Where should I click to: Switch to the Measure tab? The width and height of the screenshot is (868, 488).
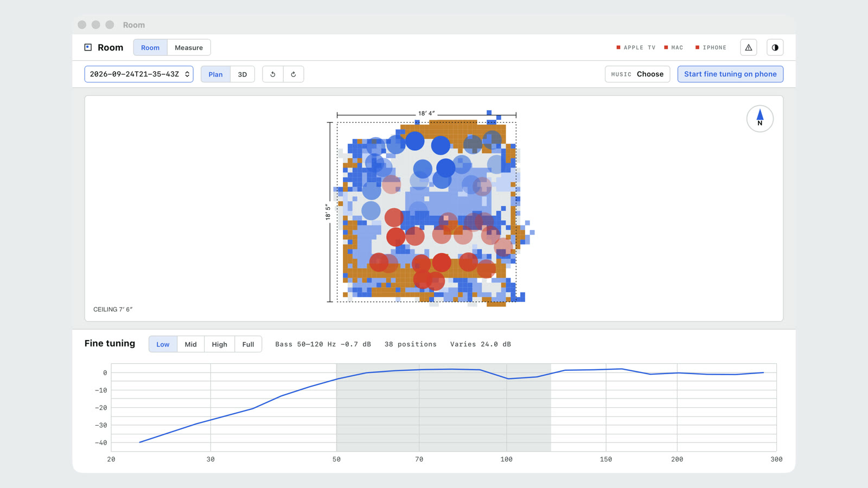(189, 48)
